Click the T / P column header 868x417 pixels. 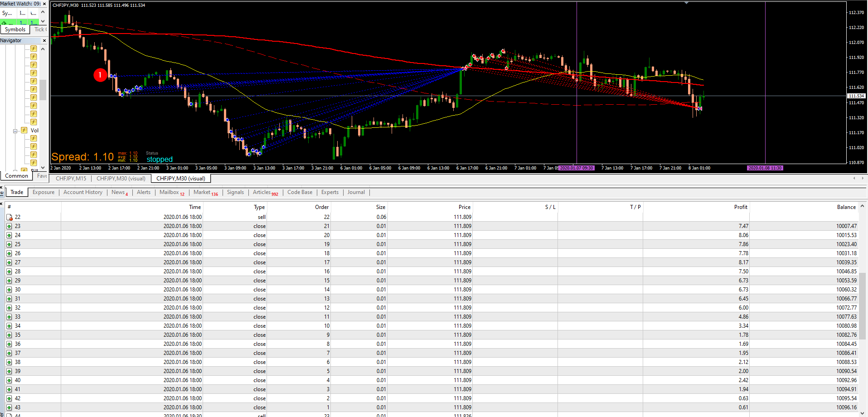[x=600, y=207]
